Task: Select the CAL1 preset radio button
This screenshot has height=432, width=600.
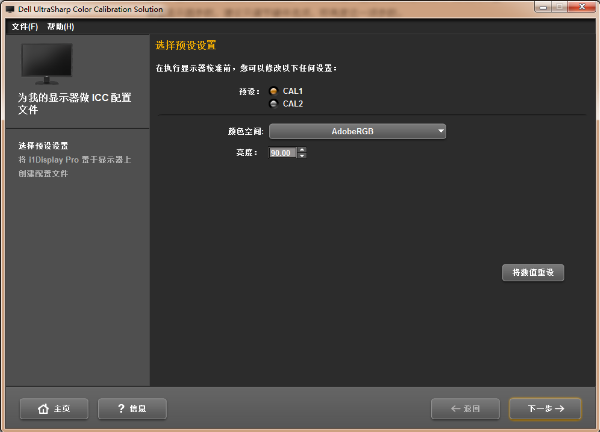Action: point(274,91)
